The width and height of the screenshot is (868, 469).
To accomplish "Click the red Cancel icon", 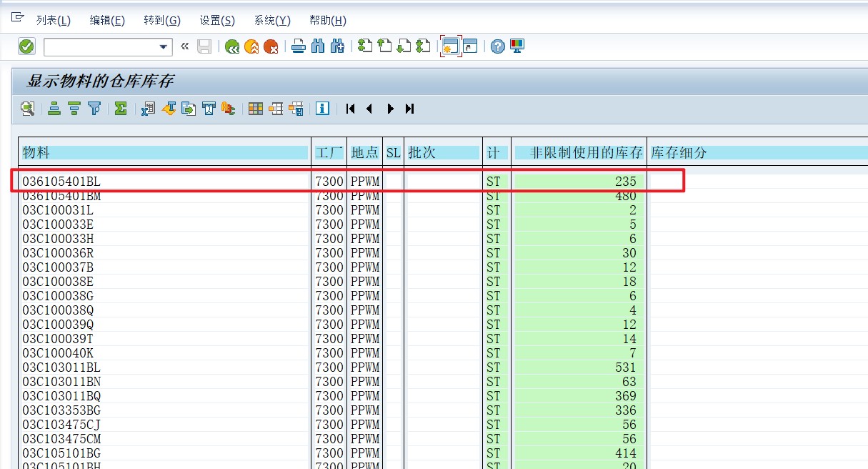I will pyautogui.click(x=271, y=46).
